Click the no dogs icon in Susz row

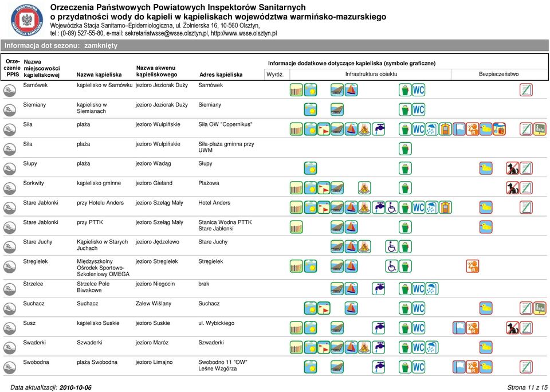(513, 328)
